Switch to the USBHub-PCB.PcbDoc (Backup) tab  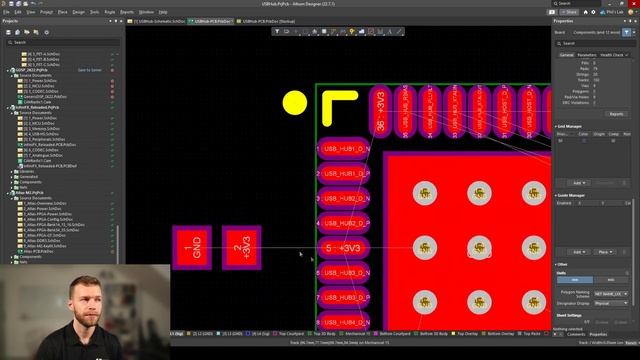pos(265,21)
